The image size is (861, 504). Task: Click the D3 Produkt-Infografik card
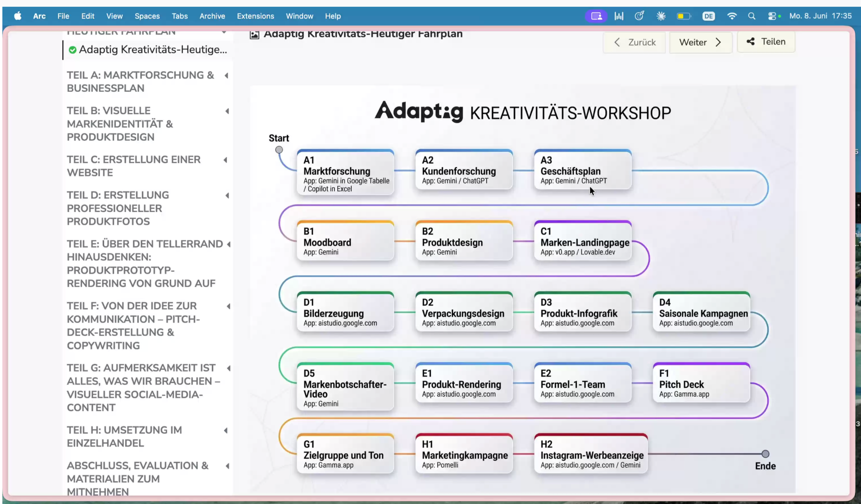pos(583,312)
